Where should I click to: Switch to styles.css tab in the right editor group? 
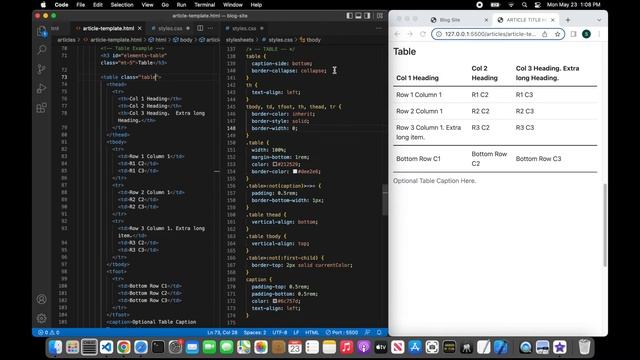pos(244,28)
